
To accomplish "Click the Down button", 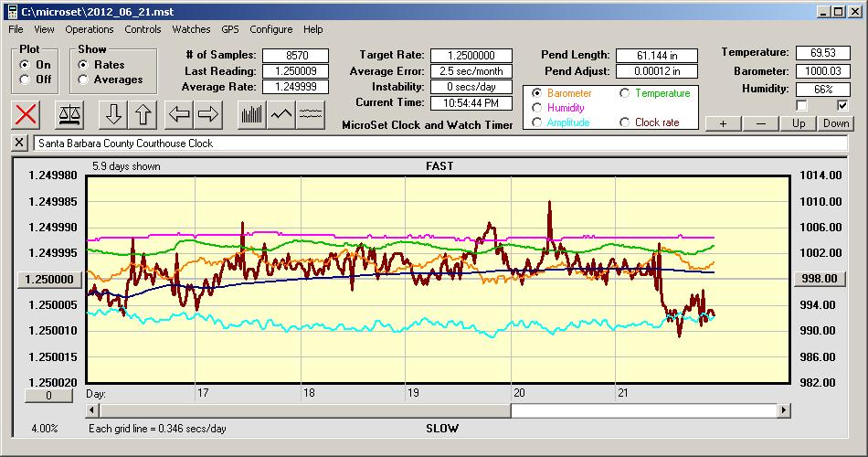I will tap(836, 123).
